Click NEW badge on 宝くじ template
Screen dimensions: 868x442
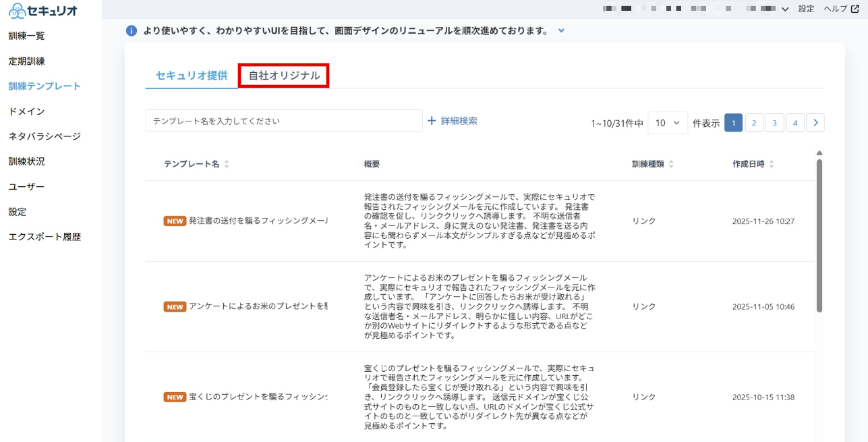[175, 397]
